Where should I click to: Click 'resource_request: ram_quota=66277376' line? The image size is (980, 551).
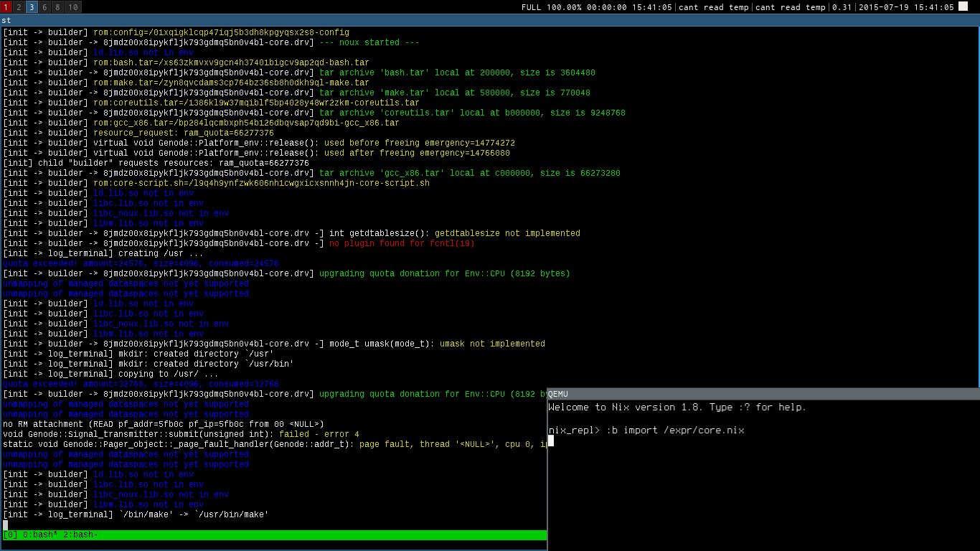click(138, 133)
